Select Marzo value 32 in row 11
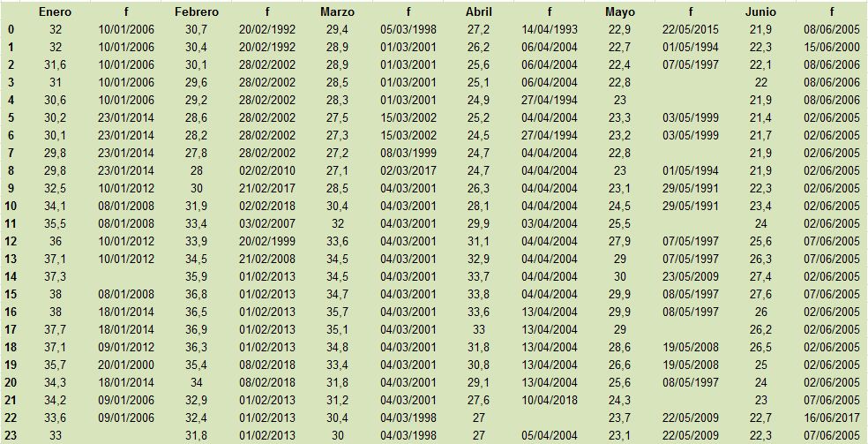Image resolution: width=868 pixels, height=444 pixels. tap(338, 223)
